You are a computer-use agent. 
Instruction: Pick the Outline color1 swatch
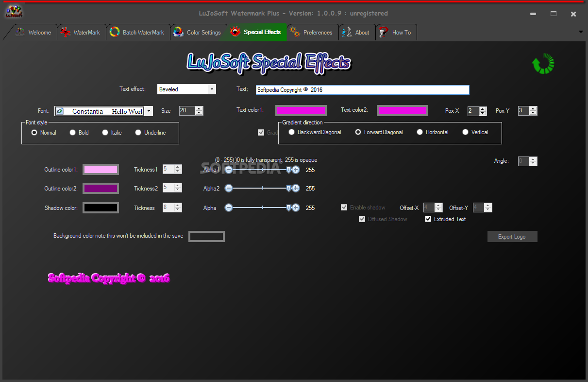click(x=101, y=169)
